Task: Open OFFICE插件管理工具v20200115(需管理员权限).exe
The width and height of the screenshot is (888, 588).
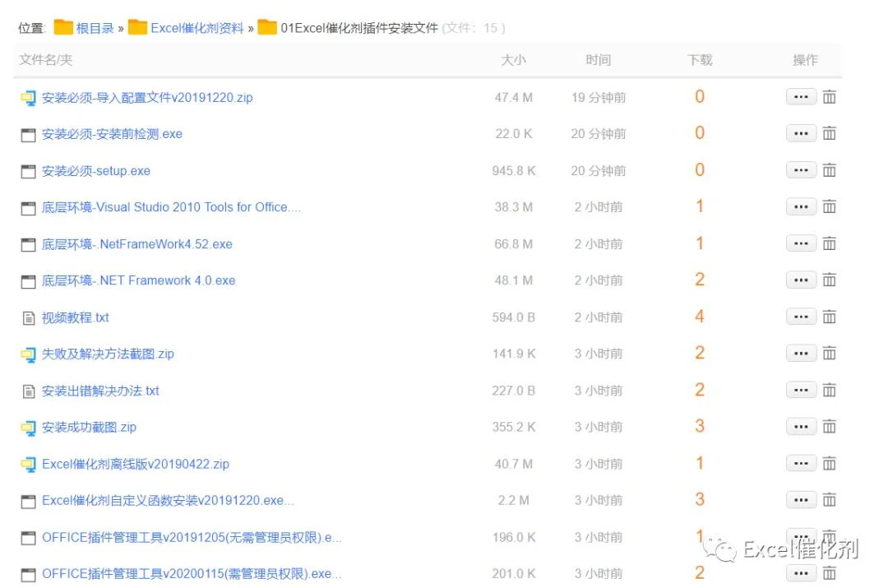Action: [192, 574]
